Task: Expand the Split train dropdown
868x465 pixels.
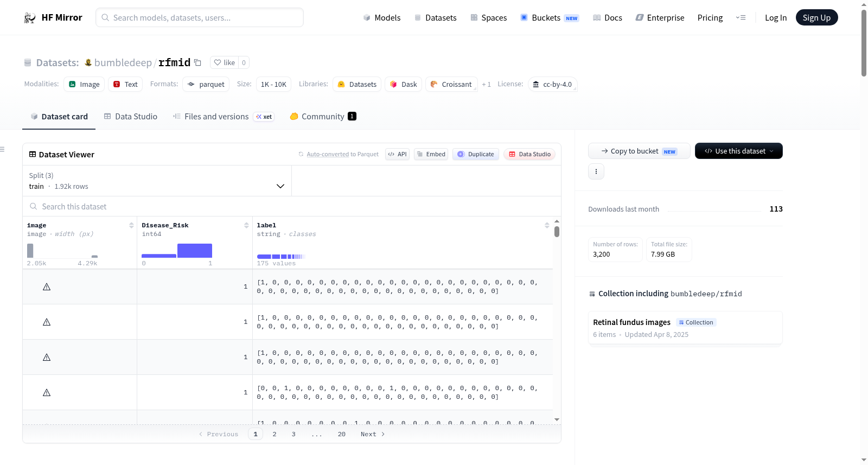Action: [x=157, y=181]
